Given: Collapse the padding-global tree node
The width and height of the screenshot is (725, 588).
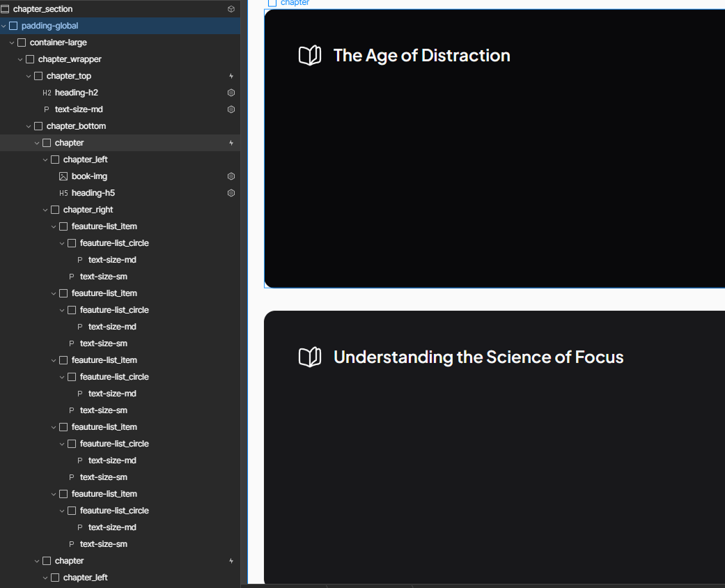Looking at the screenshot, I should coord(3,26).
